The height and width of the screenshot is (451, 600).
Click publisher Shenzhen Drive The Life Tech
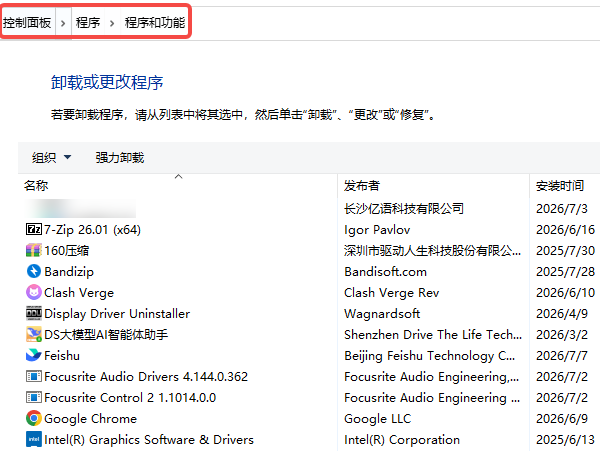pos(433,334)
